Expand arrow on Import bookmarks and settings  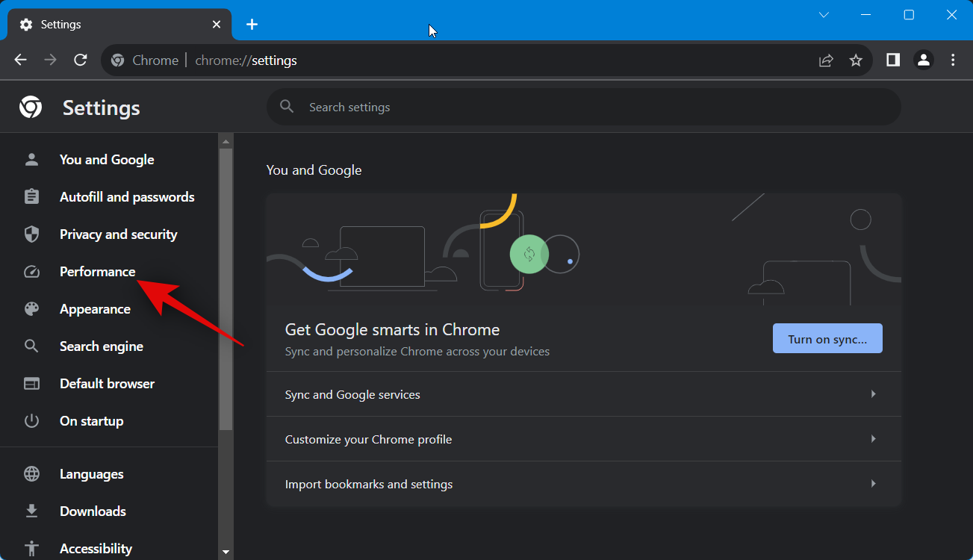click(873, 484)
